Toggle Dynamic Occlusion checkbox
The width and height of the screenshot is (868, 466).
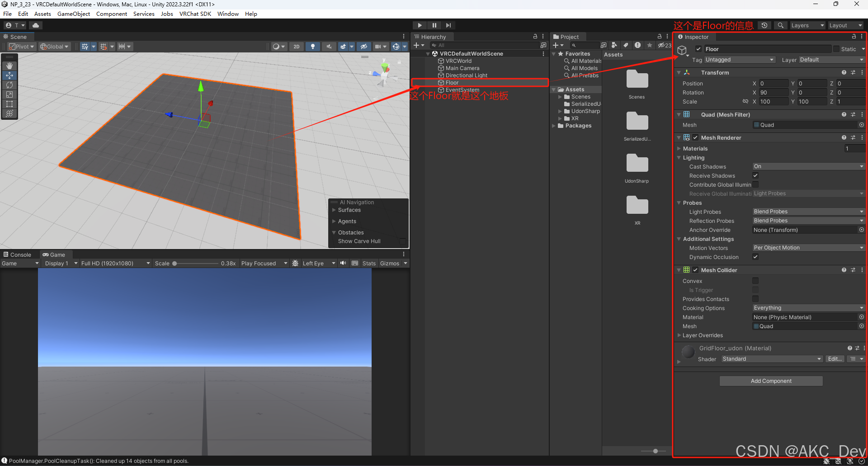tap(755, 257)
